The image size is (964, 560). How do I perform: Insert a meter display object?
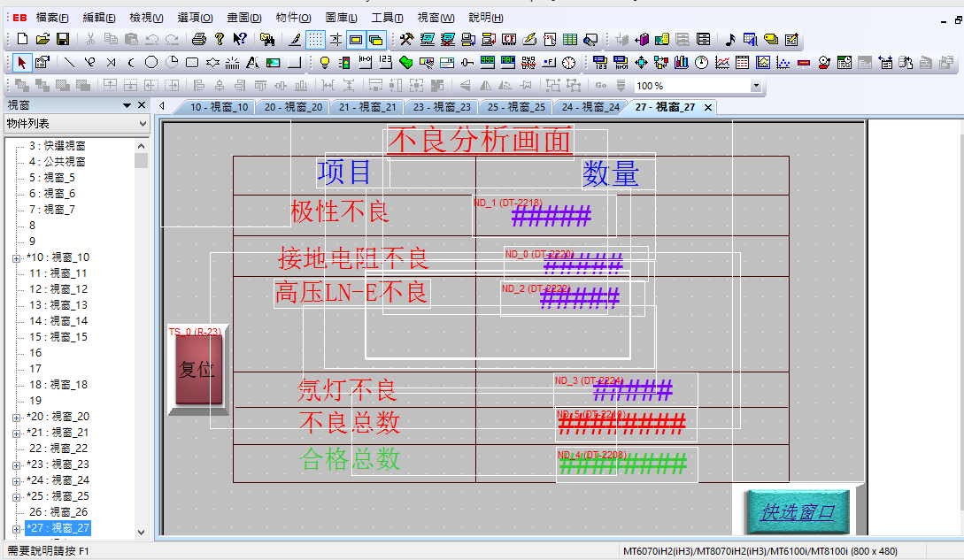point(701,62)
